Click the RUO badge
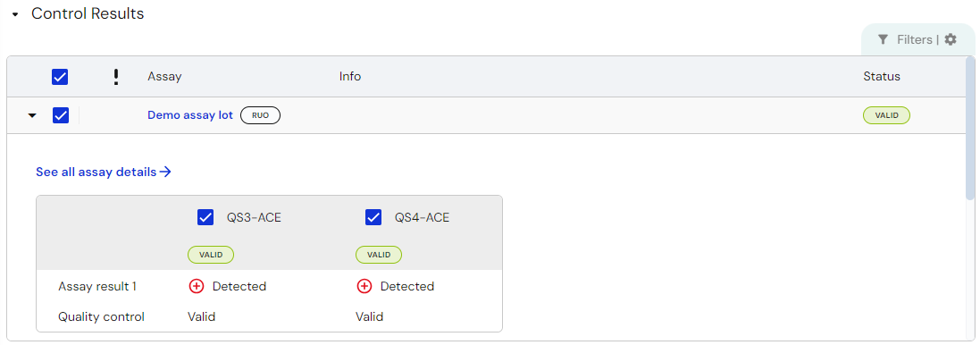This screenshot has height=345, width=980. 260,115
